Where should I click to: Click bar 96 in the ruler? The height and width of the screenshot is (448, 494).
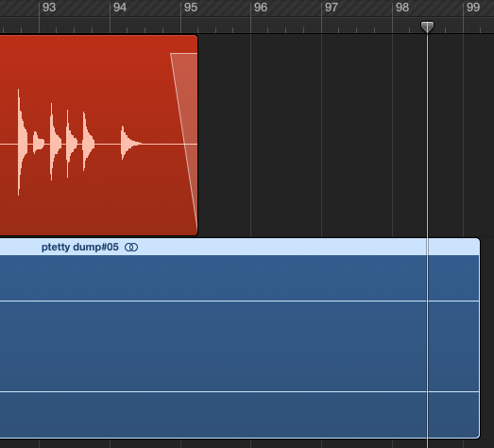261,8
